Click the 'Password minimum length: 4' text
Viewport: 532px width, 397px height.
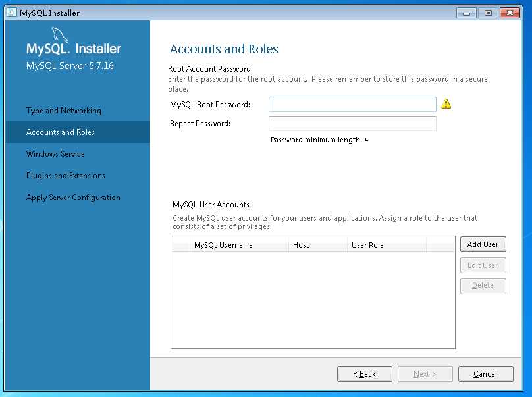[x=319, y=140]
